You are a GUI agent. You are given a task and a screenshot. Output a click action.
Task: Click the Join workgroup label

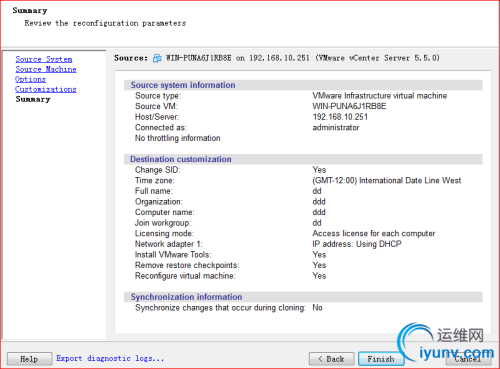163,223
